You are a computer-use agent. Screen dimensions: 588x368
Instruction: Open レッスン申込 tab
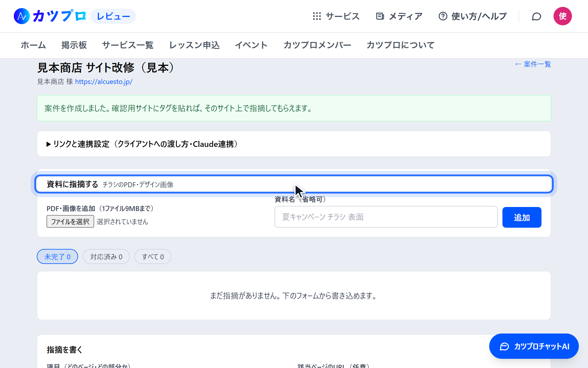pyautogui.click(x=194, y=45)
